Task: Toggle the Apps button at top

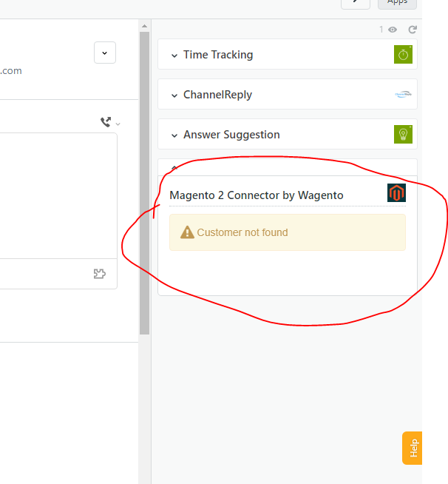Action: click(x=397, y=3)
